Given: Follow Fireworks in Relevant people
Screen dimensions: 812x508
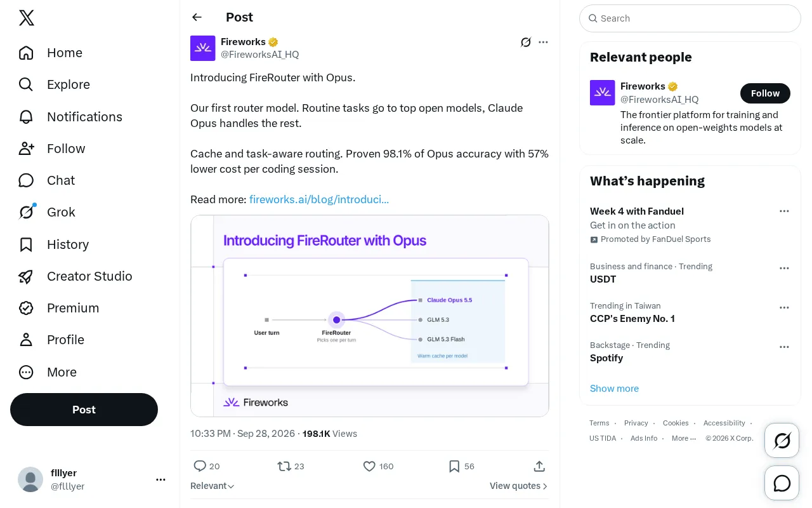Looking at the screenshot, I should tap(765, 93).
